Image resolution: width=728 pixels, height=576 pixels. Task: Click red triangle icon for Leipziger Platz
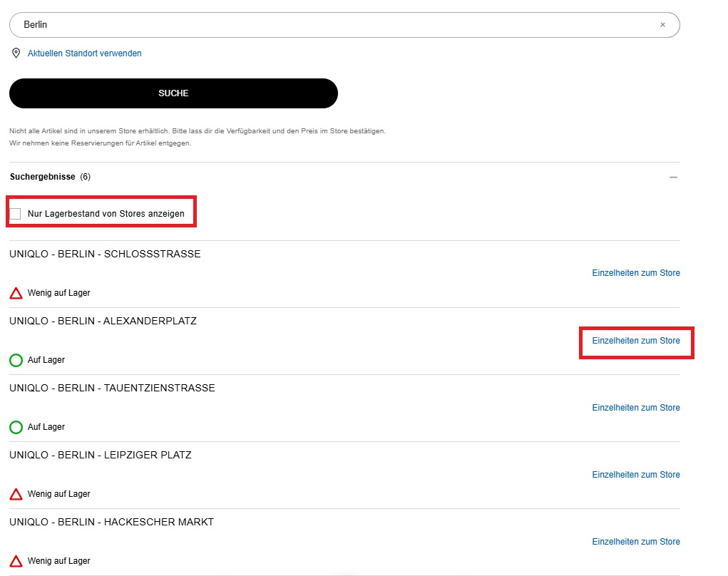point(16,494)
